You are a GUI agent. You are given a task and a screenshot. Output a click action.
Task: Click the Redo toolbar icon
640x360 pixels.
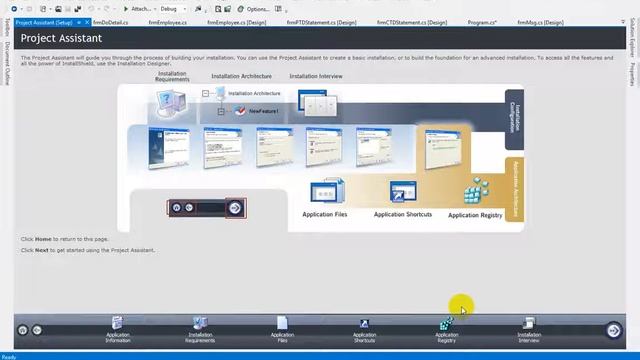107,9
